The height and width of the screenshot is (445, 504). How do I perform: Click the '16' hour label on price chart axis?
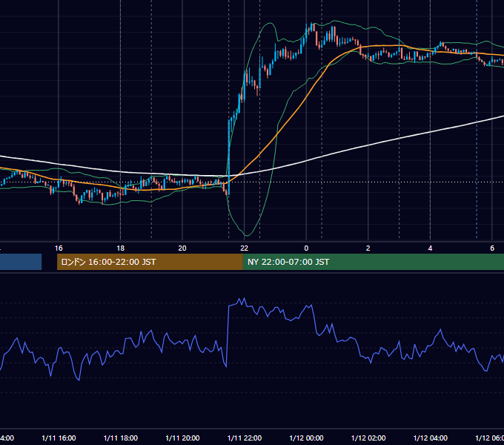59,248
